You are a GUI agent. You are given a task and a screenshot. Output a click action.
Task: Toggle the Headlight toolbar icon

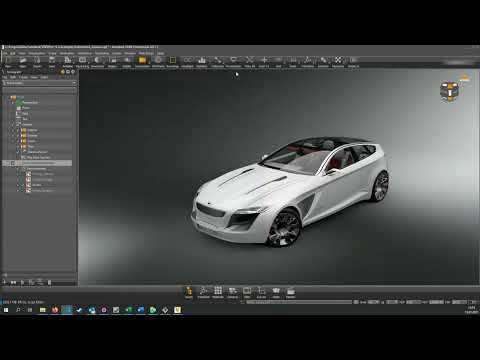[x=187, y=61]
